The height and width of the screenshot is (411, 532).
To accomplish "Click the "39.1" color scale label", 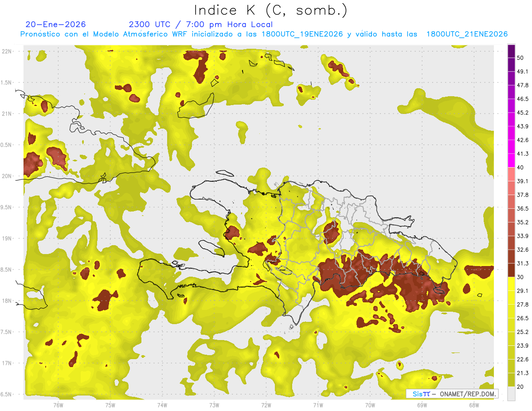I will [522, 181].
